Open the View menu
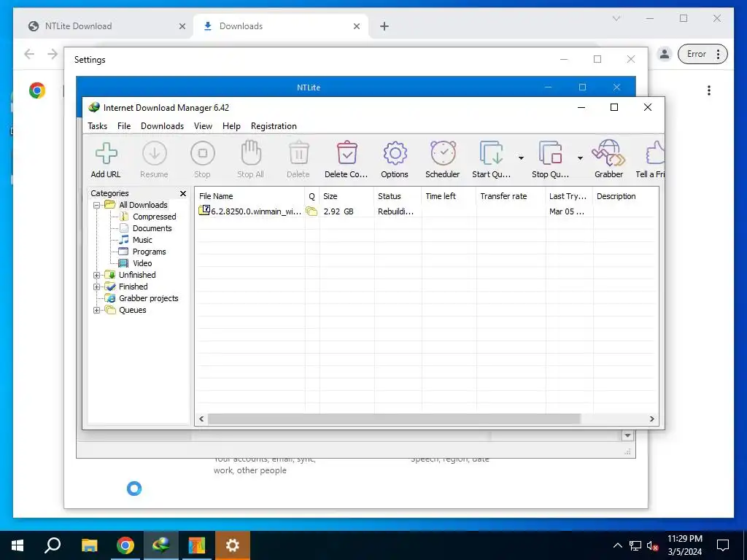This screenshot has width=747, height=560. (x=203, y=126)
